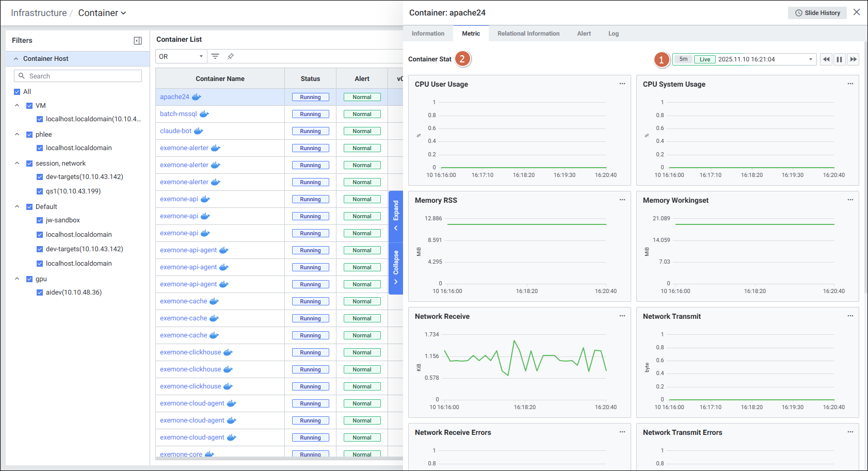Pause the live metric playback
Viewport: 868px width, 471px height.
(x=840, y=59)
